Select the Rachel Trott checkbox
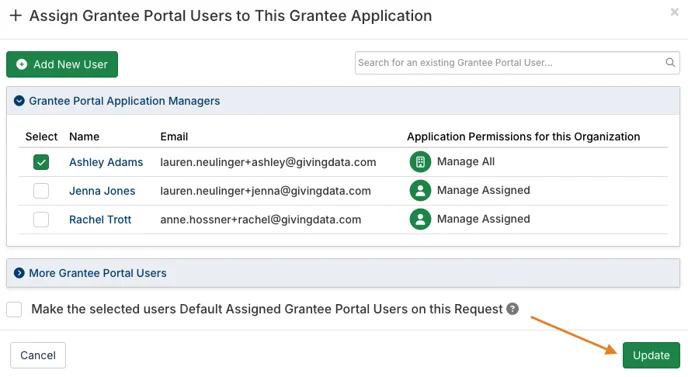The image size is (688, 377). [x=41, y=219]
